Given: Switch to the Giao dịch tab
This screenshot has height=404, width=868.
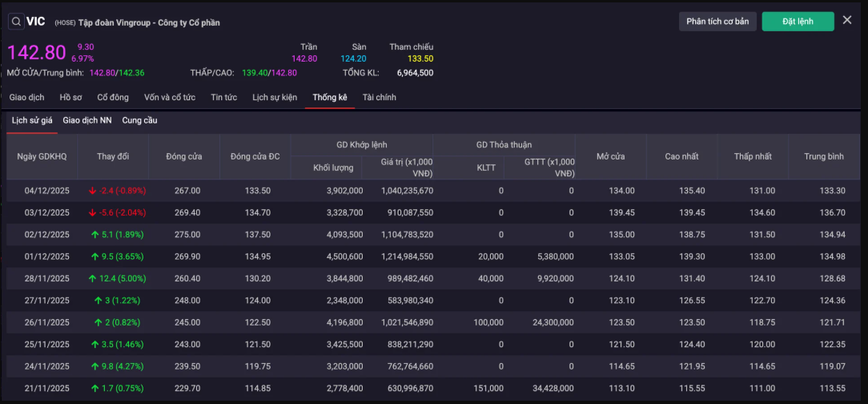Looking at the screenshot, I should [x=26, y=98].
